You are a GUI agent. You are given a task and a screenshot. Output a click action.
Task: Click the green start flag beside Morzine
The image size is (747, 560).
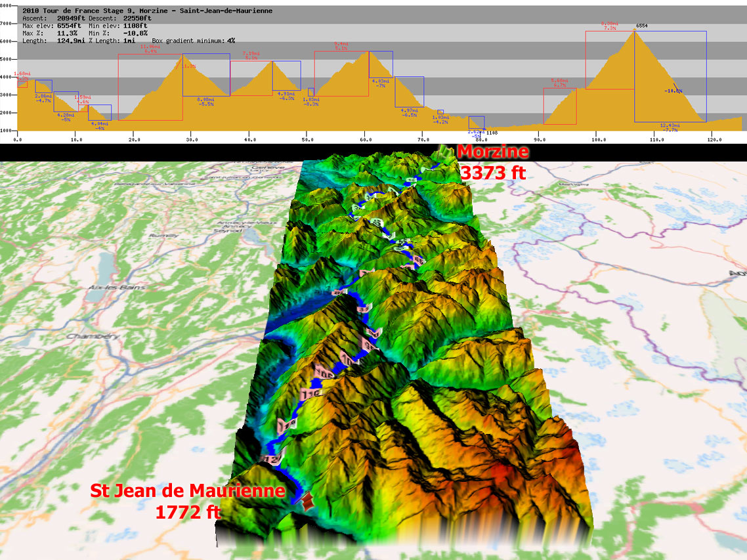[x=446, y=152]
